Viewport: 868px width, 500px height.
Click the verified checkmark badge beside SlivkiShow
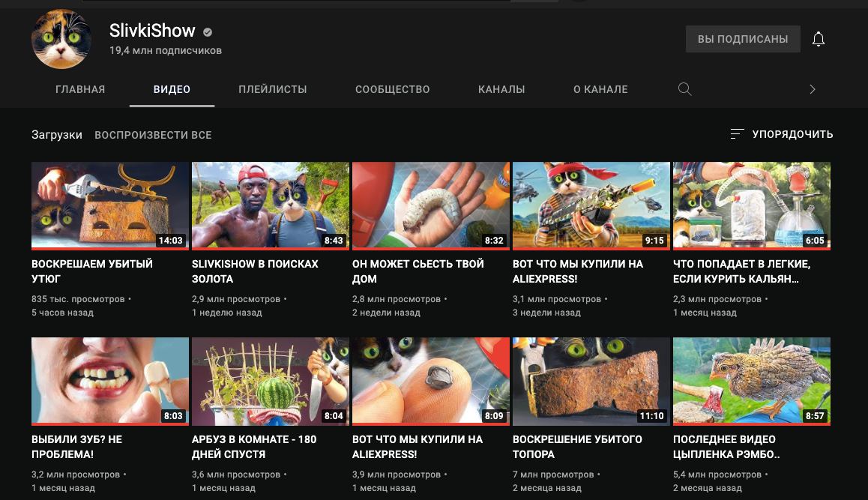coord(208,32)
